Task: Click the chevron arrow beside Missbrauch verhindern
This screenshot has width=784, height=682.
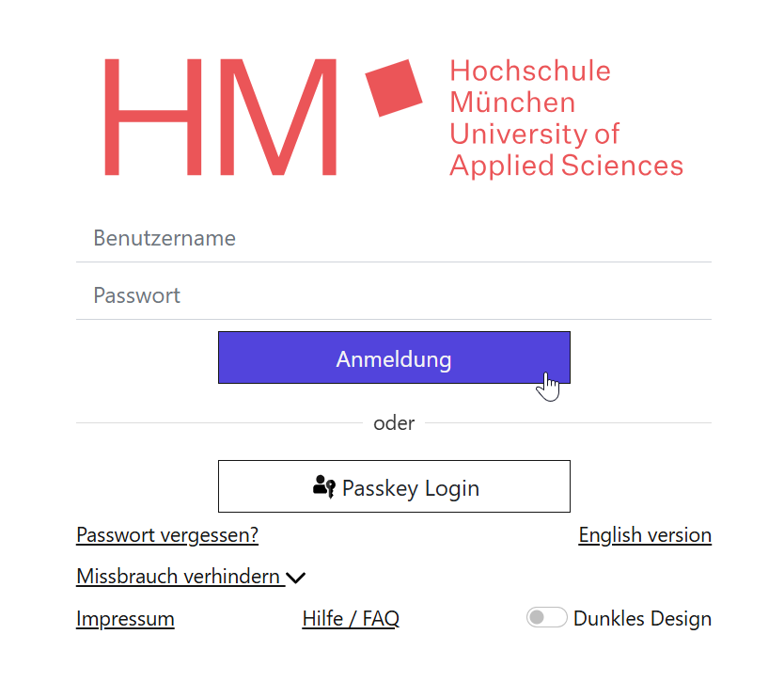Action: click(296, 578)
